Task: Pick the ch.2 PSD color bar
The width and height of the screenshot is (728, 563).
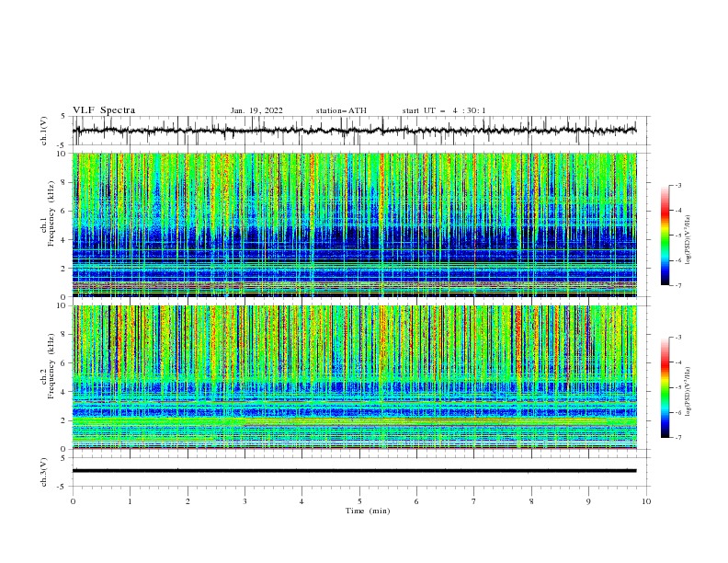Action: click(665, 387)
